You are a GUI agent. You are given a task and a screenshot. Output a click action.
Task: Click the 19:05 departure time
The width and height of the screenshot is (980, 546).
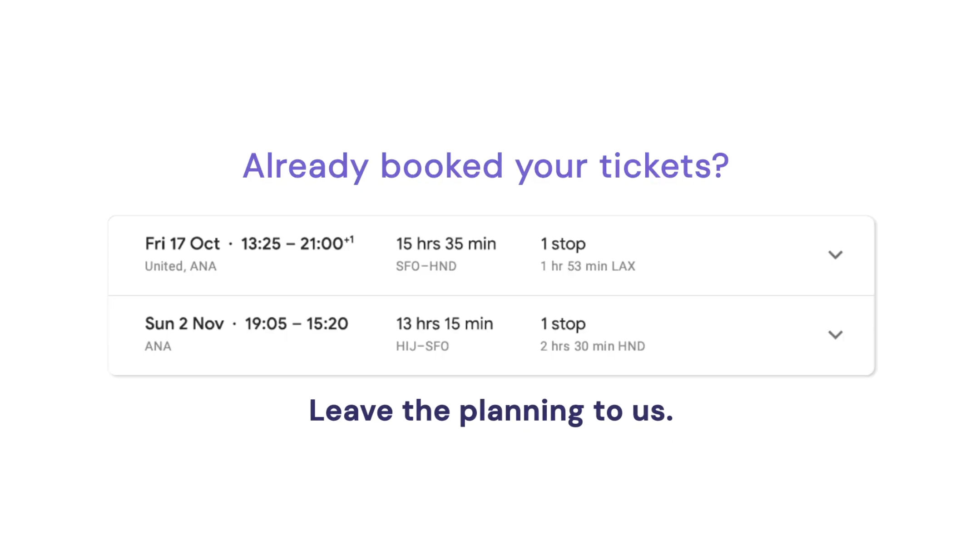click(x=266, y=324)
